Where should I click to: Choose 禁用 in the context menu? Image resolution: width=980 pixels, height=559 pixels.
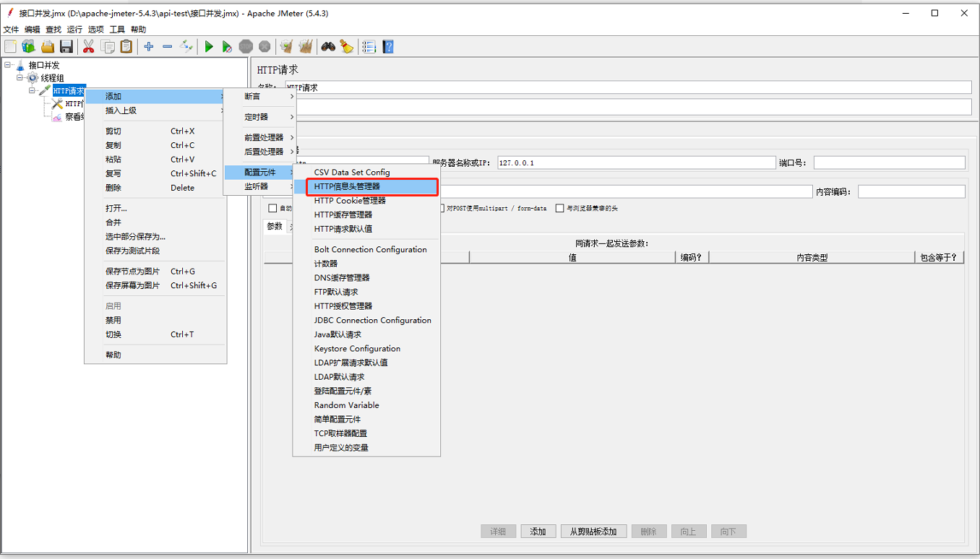point(156,320)
